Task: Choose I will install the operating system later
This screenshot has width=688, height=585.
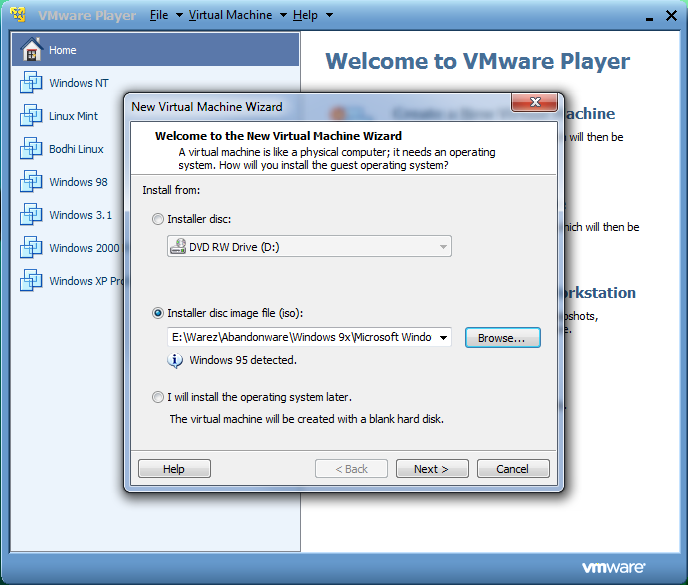Action: 158,397
